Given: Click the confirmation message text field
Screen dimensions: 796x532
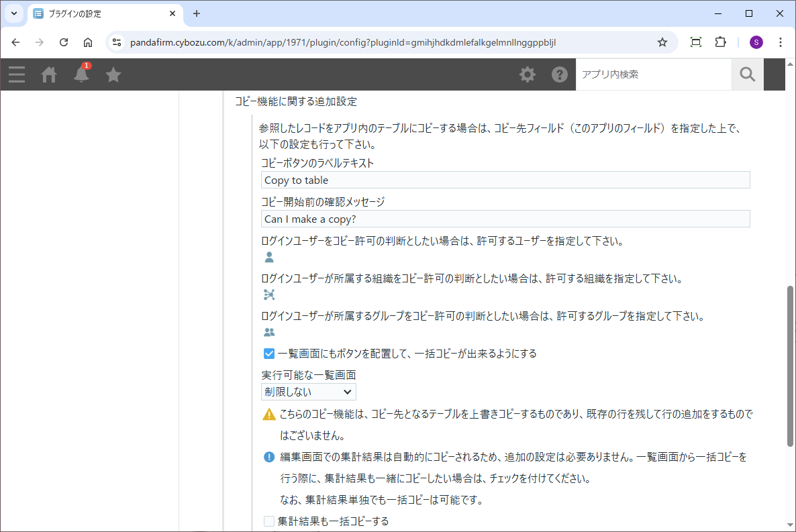Looking at the screenshot, I should (x=505, y=219).
